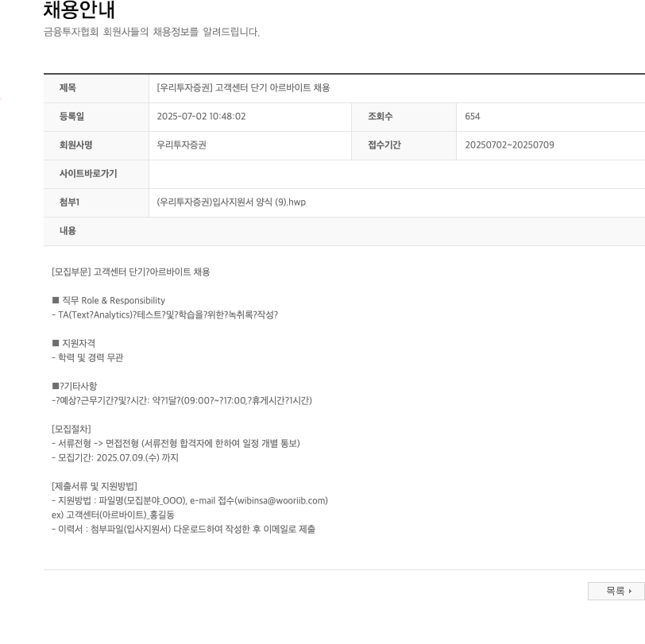645x644 pixels.
Task: Click the 채용안내 page heading
Action: pyautogui.click(x=79, y=10)
